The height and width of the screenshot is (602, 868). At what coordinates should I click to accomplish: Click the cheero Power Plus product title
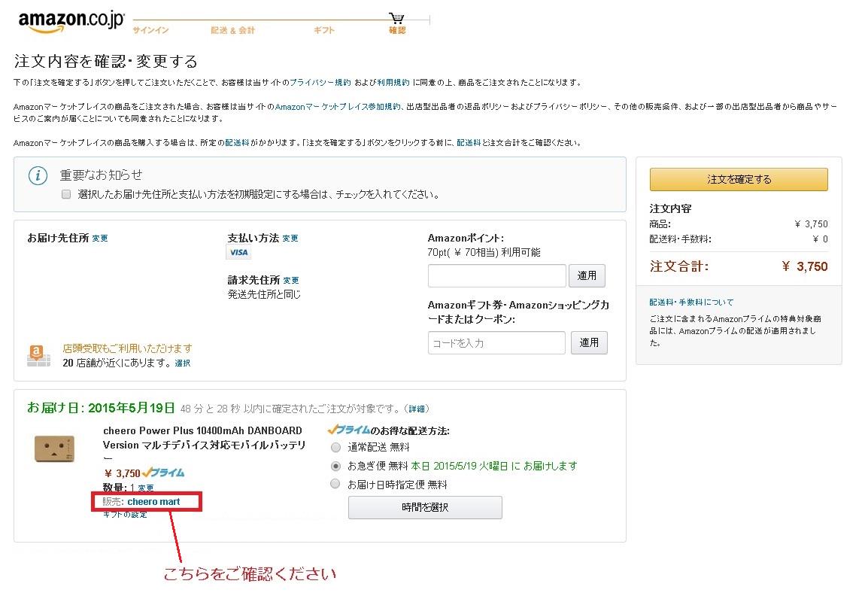pyautogui.click(x=204, y=445)
